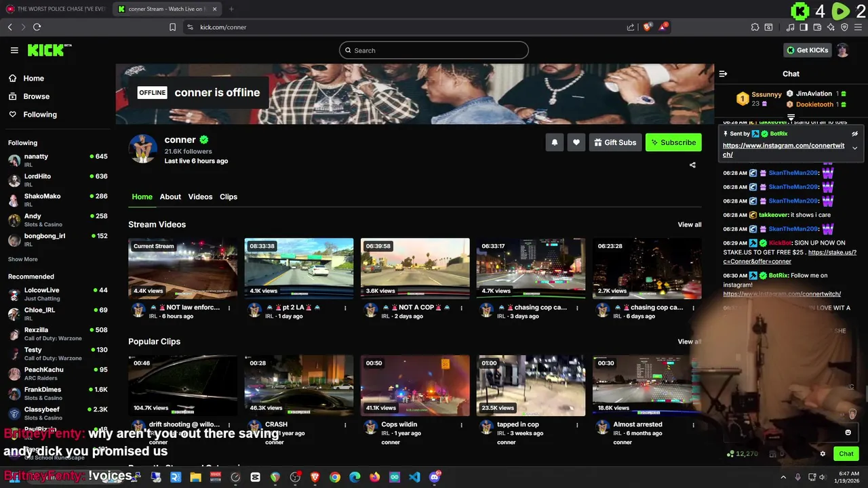Click the green Subscribe button
868x488 pixels.
point(673,142)
